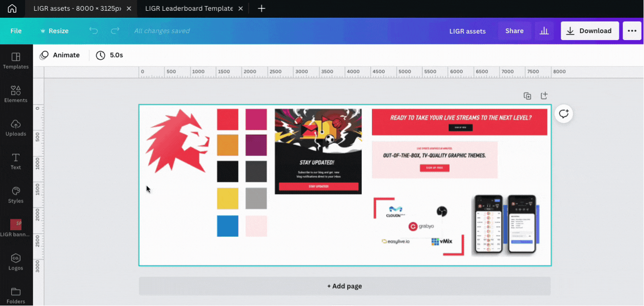Screen dimensions: 644x306
Task: Open the animation duration 5.0s control
Action: click(110, 55)
